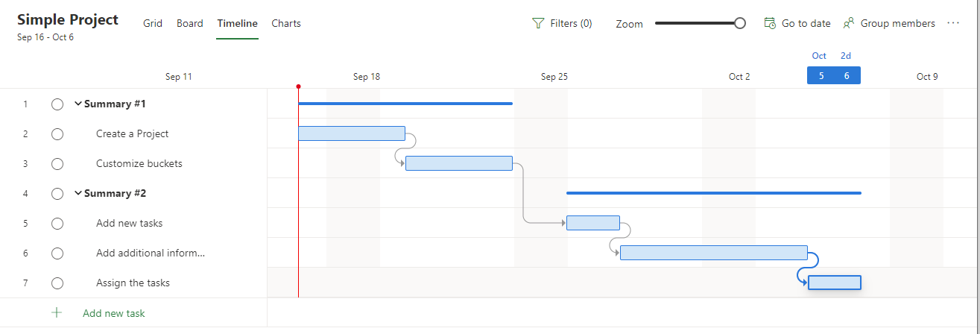Switch to the Grid tab
This screenshot has width=980, height=334.
[x=153, y=23]
